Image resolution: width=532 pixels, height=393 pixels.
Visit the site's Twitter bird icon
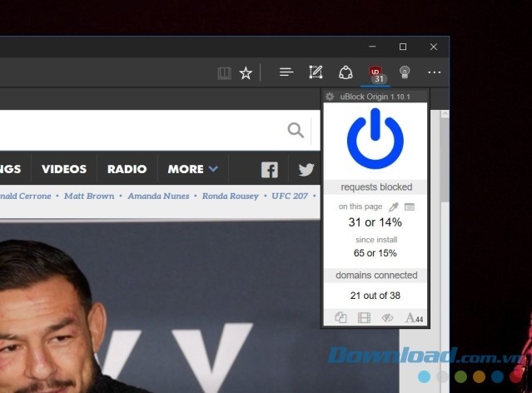pos(306,169)
